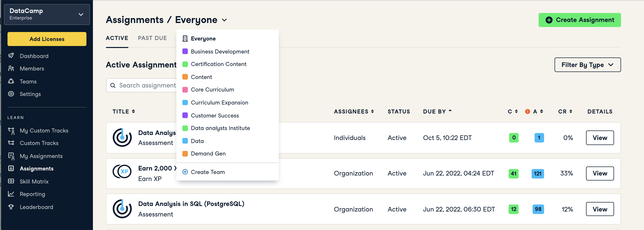Click the Data Analysis in SQL (PostgreSQL) title
Image resolution: width=644 pixels, height=230 pixels.
coord(191,204)
